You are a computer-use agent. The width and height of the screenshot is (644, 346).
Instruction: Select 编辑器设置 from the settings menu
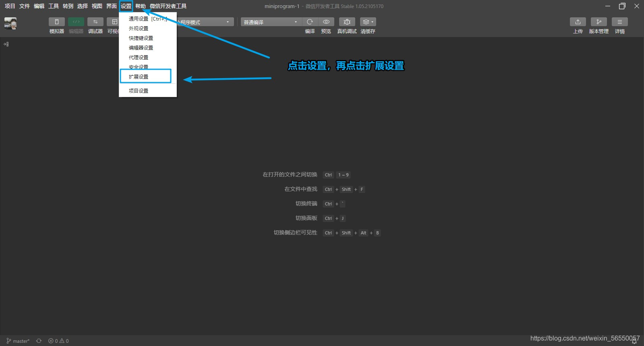point(148,48)
